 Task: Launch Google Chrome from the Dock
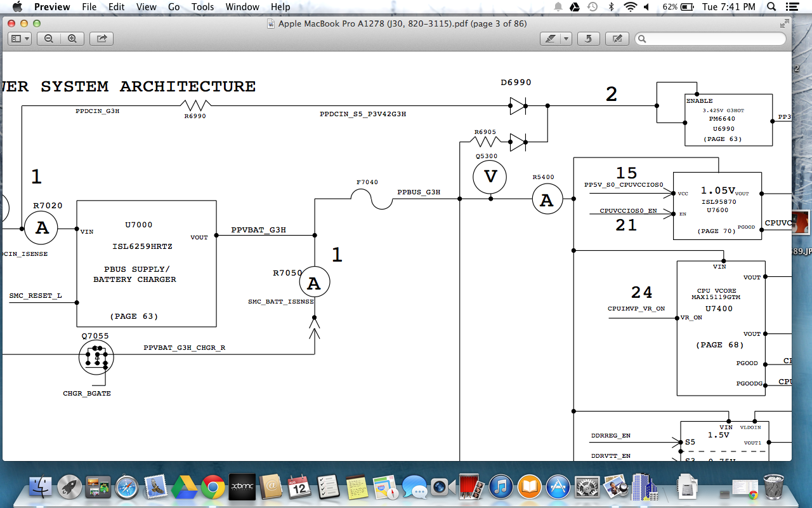tap(213, 488)
